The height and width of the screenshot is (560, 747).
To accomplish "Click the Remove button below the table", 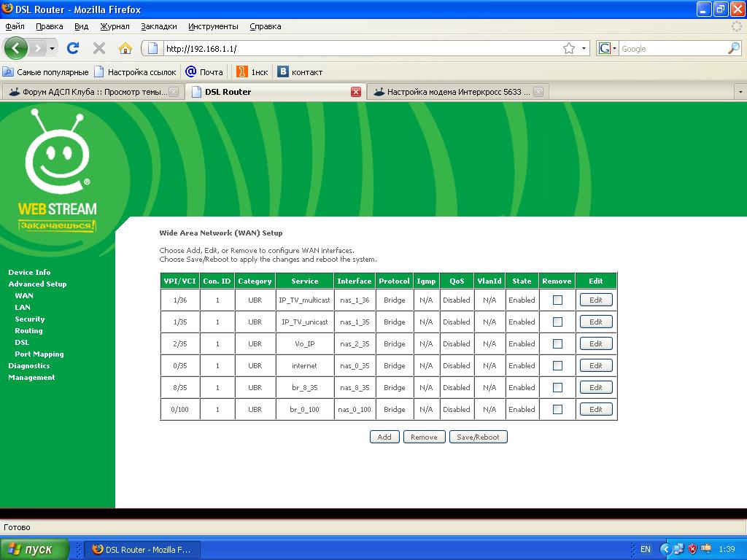I will tap(424, 437).
